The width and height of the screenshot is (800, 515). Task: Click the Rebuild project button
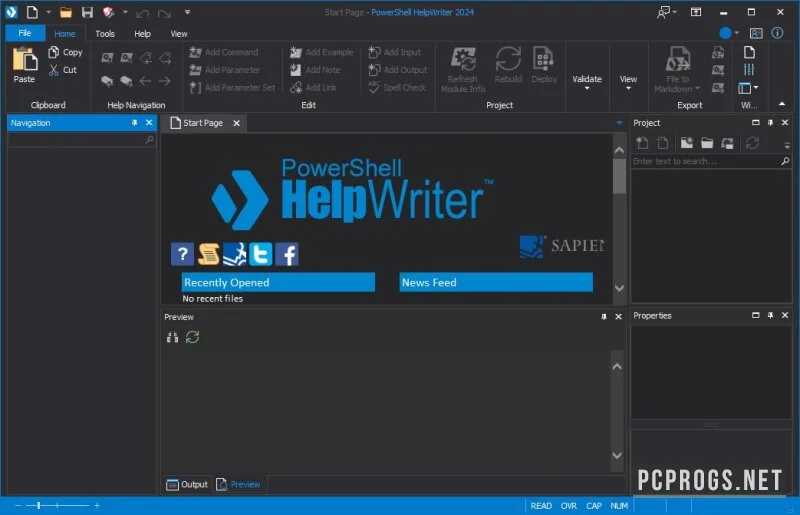point(508,65)
